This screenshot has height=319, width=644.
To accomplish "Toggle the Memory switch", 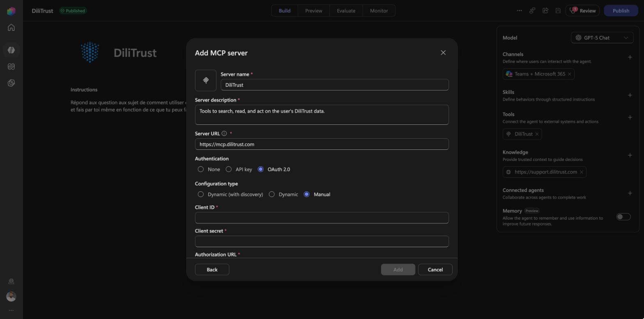I will [623, 217].
